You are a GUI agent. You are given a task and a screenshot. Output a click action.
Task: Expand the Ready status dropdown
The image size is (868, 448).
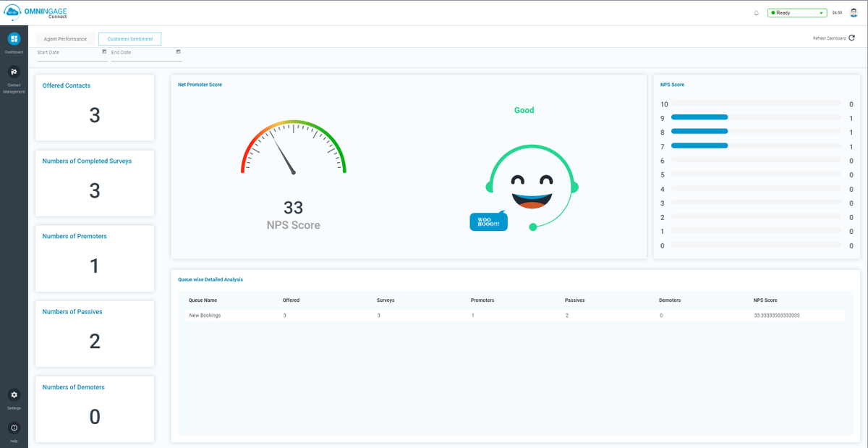(x=796, y=13)
